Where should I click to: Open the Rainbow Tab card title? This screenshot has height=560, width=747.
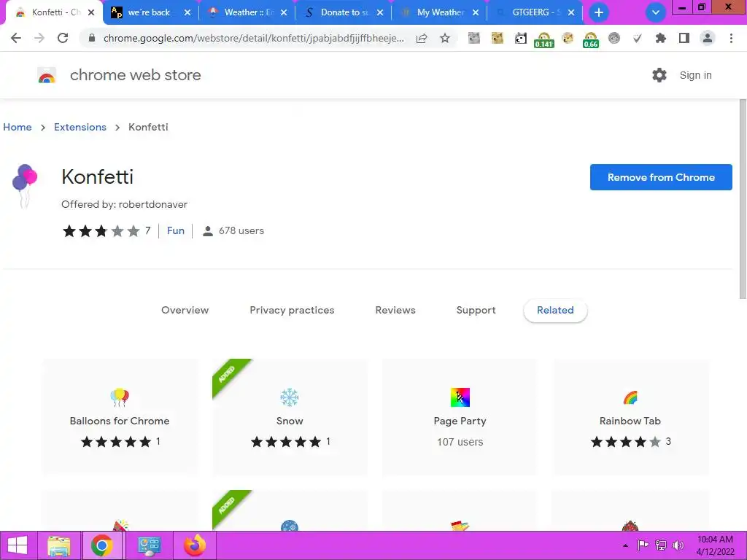pos(630,421)
